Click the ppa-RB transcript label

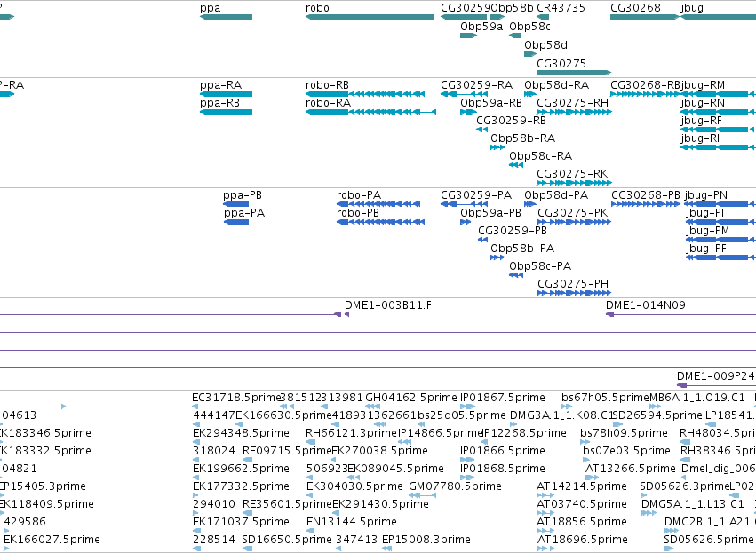(x=219, y=103)
